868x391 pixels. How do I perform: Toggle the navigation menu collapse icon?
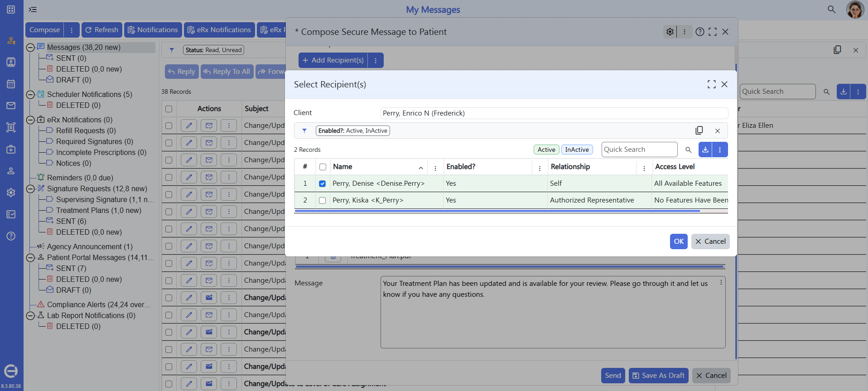tap(33, 10)
